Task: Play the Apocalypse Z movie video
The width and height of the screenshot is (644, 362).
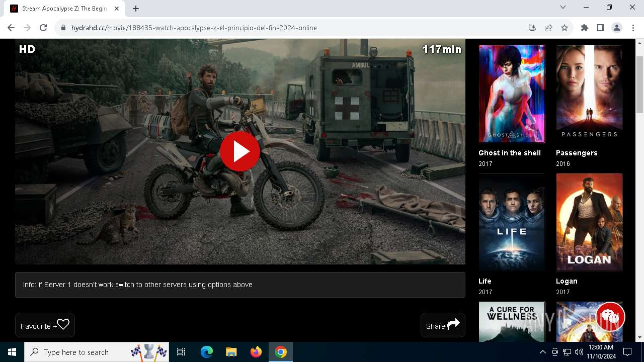Action: coord(239,151)
